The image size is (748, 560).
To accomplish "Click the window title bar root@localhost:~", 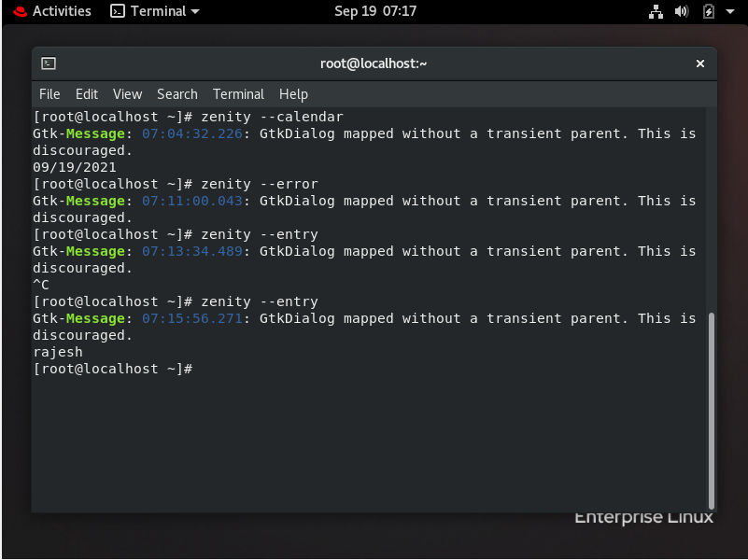I will click(374, 63).
